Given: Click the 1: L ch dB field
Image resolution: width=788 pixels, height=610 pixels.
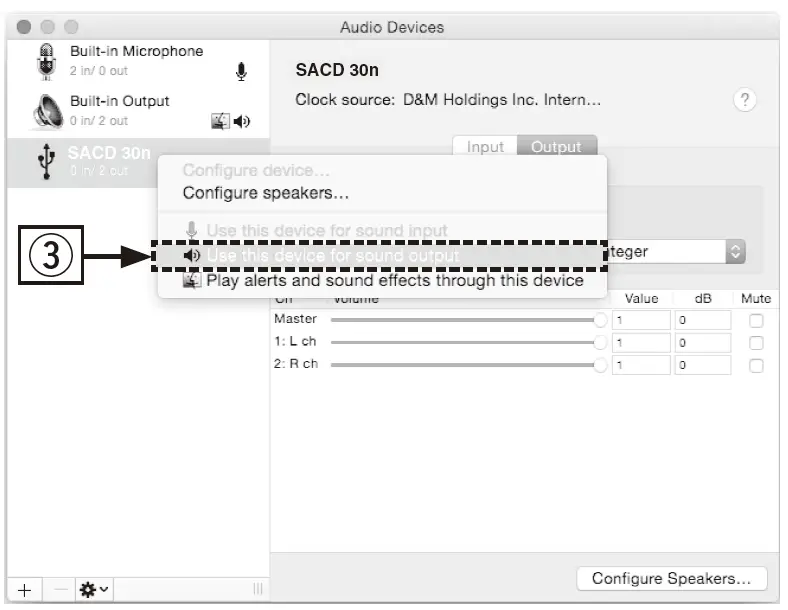Looking at the screenshot, I should 703,343.
